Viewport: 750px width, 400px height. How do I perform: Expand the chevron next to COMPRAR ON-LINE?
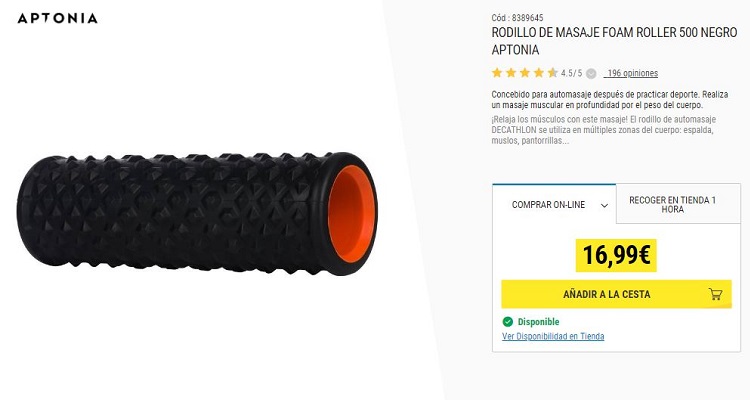coord(604,205)
